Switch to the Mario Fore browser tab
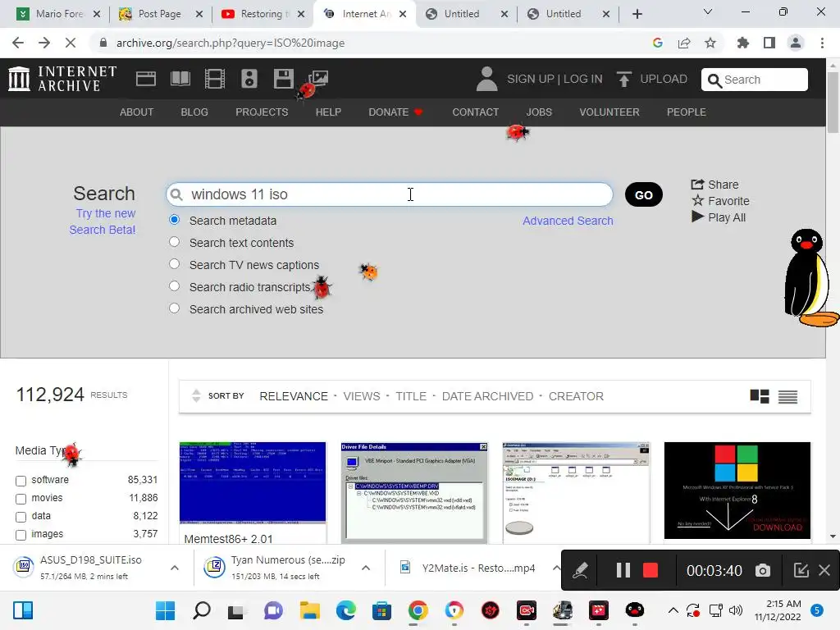Image resolution: width=840 pixels, height=630 pixels. point(59,14)
